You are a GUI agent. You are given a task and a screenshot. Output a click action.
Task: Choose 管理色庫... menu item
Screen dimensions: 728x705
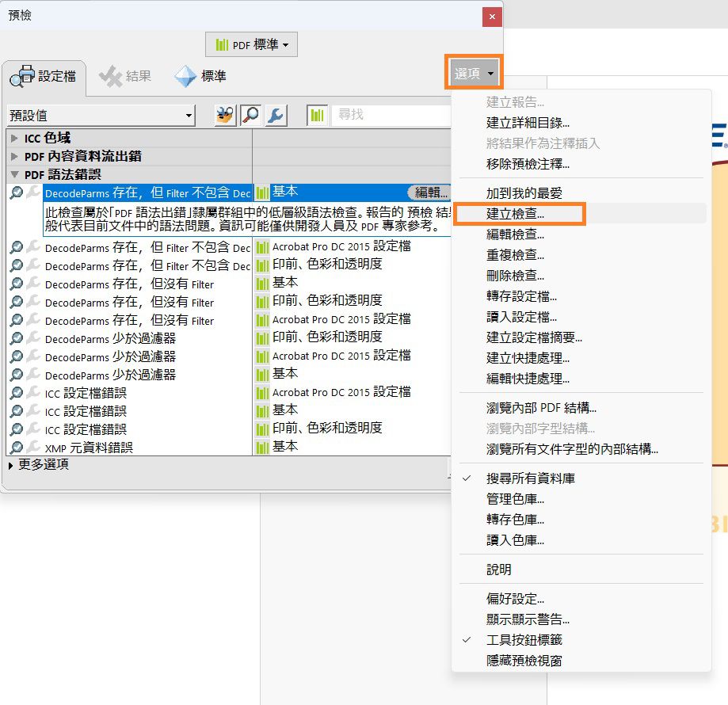[515, 499]
